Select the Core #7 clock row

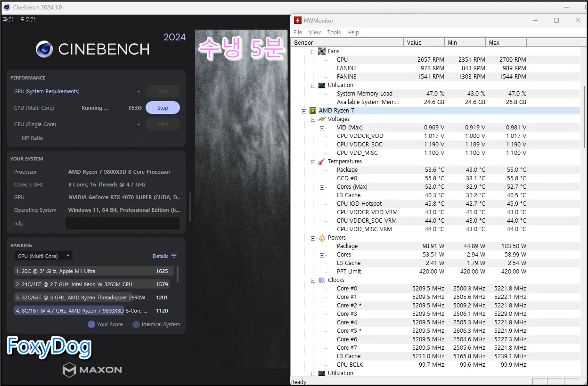(435, 348)
